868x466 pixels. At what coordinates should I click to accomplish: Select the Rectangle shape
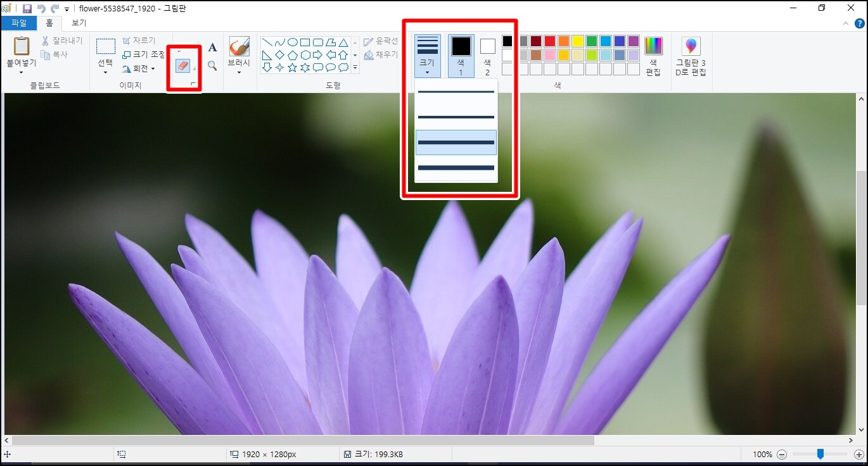click(x=305, y=42)
